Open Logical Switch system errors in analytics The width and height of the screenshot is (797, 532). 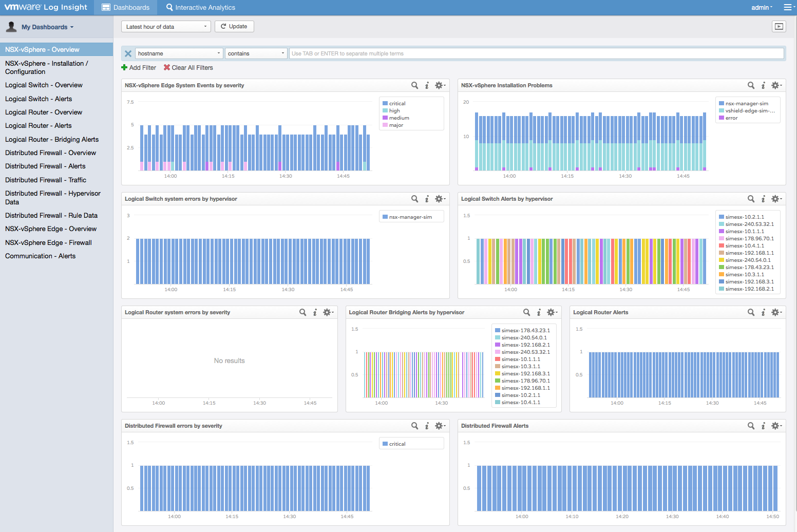(x=414, y=199)
